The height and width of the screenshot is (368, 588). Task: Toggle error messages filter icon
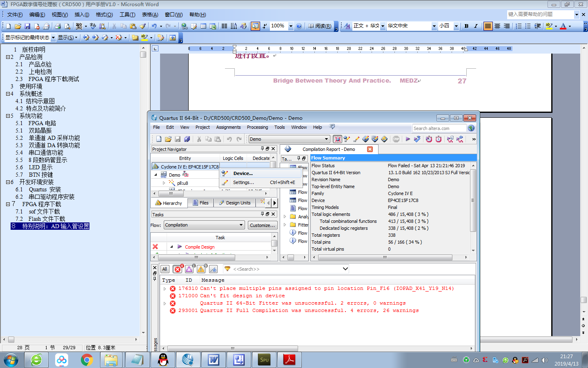178,269
